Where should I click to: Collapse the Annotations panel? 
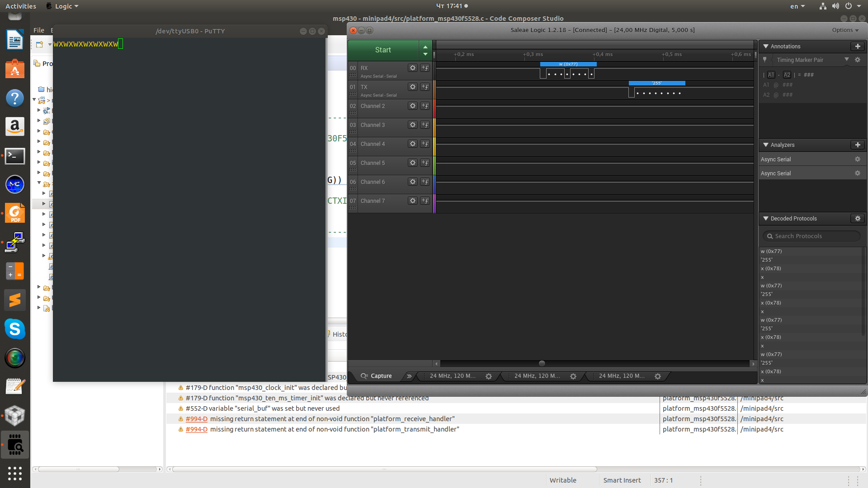766,47
